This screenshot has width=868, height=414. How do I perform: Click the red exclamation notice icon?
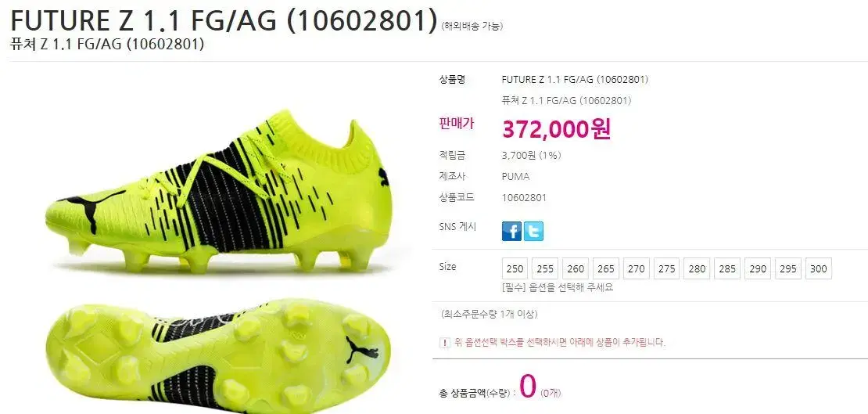point(444,343)
